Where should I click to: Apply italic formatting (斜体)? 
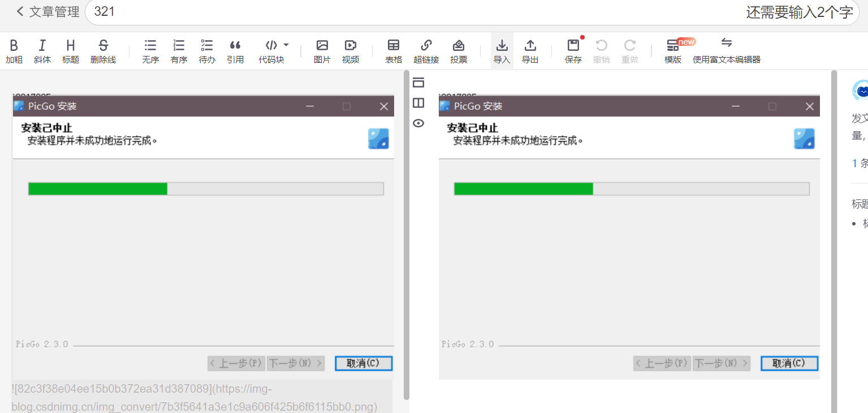42,51
